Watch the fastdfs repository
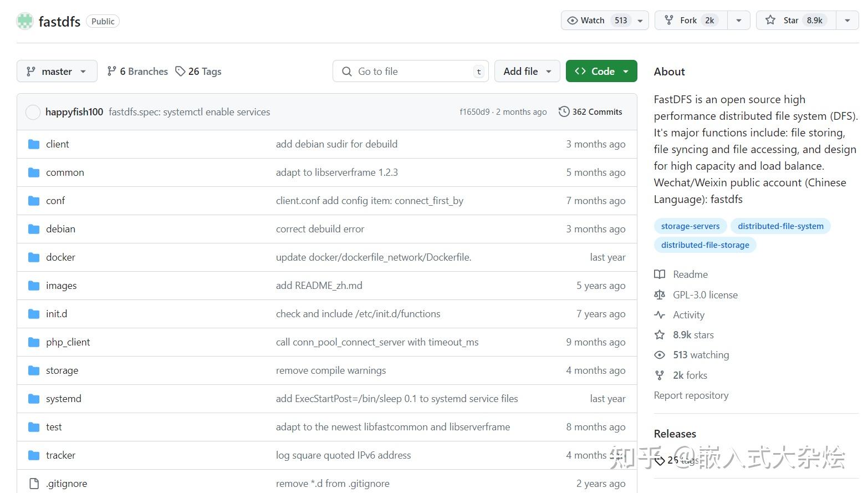The width and height of the screenshot is (868, 493). point(593,21)
